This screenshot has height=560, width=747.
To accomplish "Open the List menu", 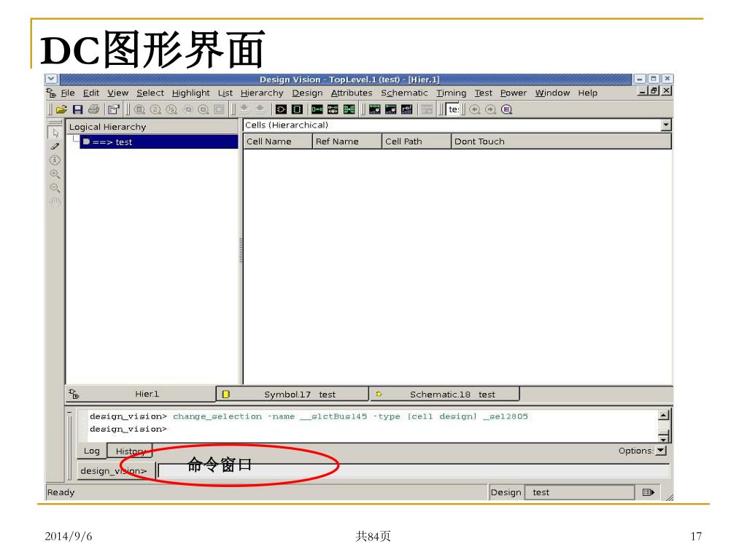I will point(225,93).
